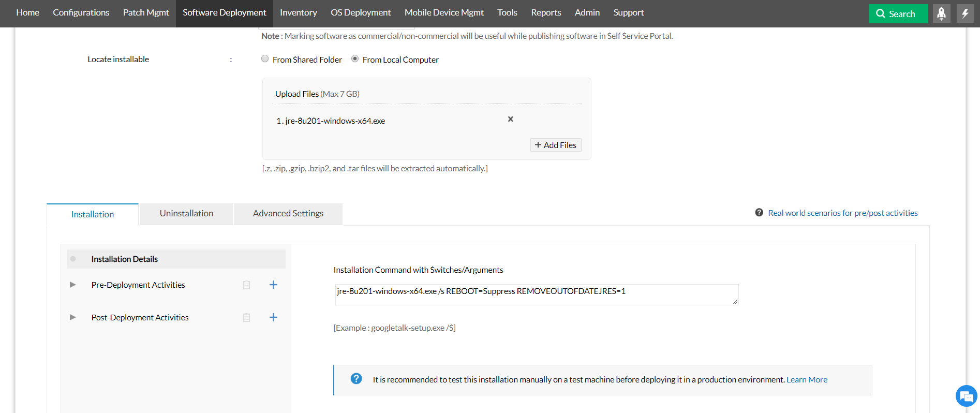The width and height of the screenshot is (980, 413).
Task: Open the Patch Mgmt menu
Action: point(146,13)
